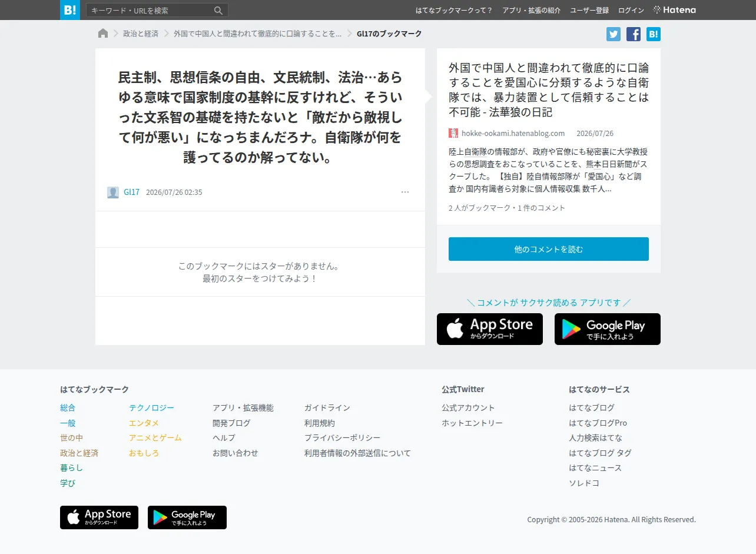Screen dimensions: 756x554
Task: Click the search magnifier icon
Action: pyautogui.click(x=218, y=11)
